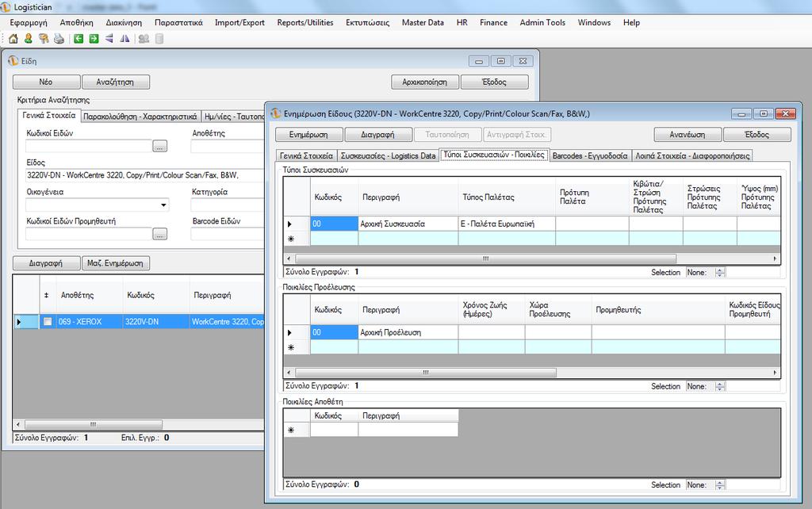Click horizontal scrollbar of Ποικιλίες Προέλευσης grid
Screen dimensions: 812x509
coord(426,373)
